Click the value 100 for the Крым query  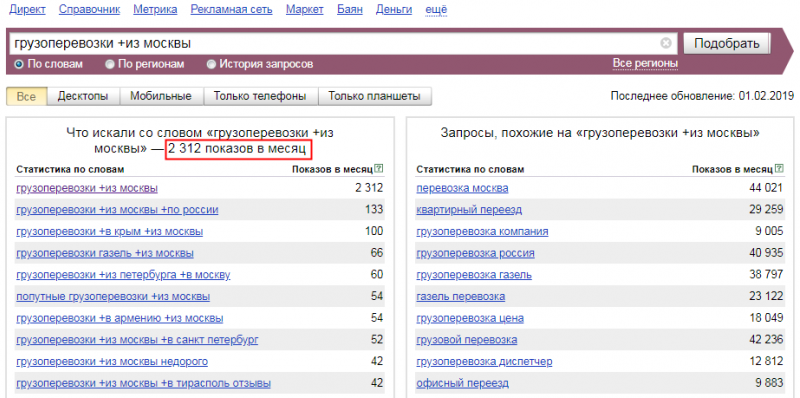click(x=374, y=232)
